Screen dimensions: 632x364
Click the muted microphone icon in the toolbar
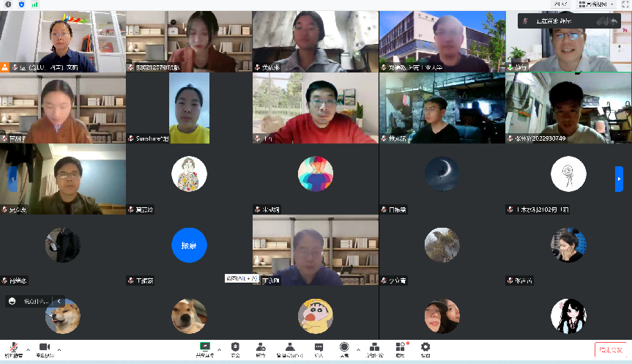(14, 347)
